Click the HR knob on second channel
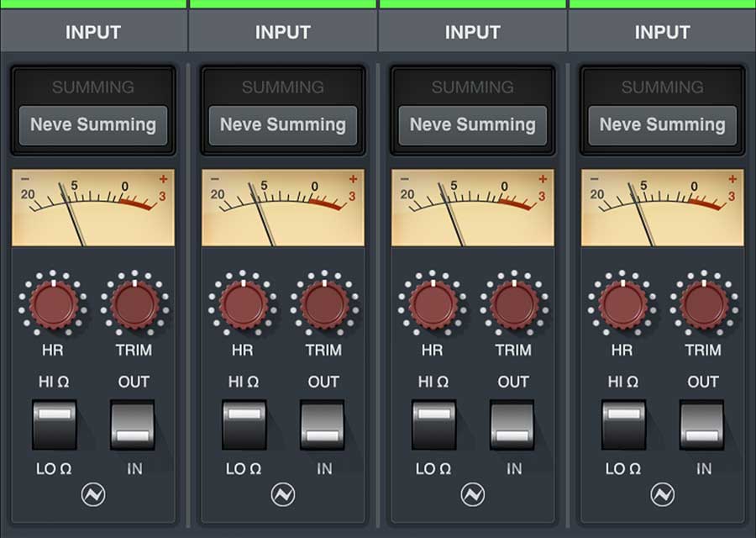The width and height of the screenshot is (756, 538). click(x=243, y=304)
